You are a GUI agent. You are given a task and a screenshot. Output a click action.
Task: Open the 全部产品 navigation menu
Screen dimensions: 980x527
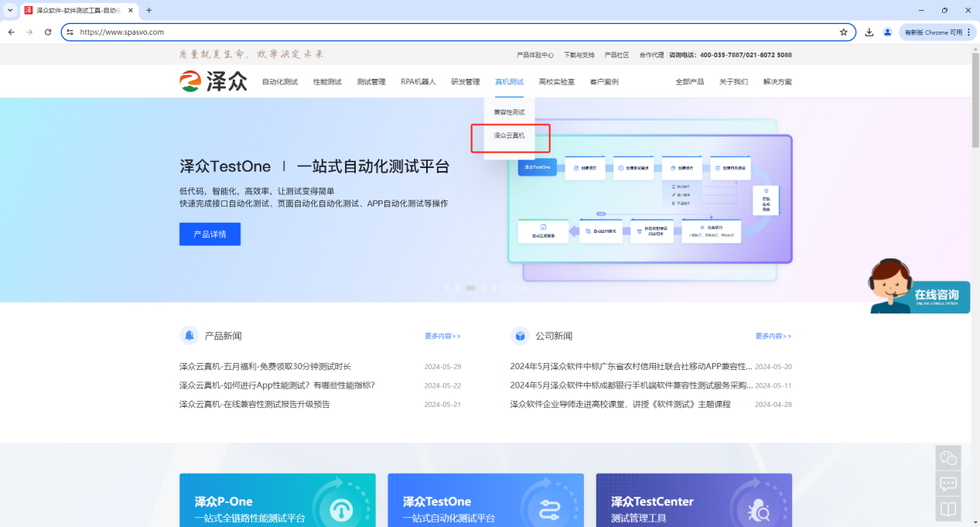coord(689,82)
